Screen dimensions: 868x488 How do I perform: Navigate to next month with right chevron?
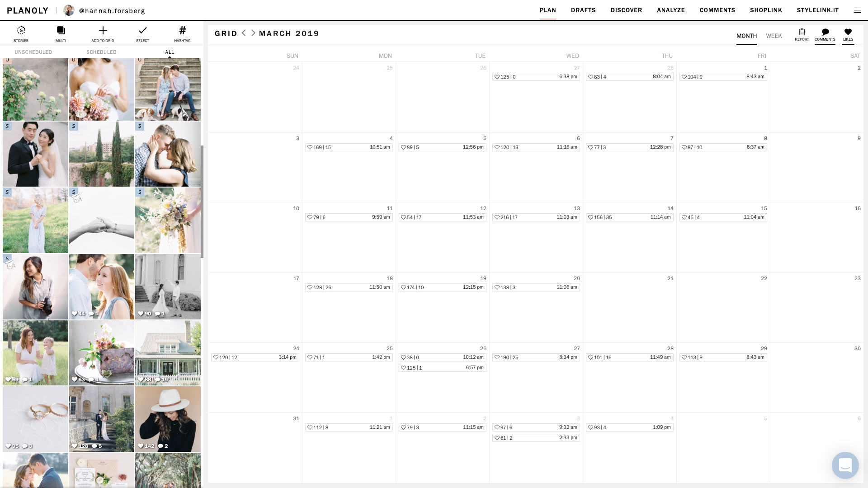point(253,33)
